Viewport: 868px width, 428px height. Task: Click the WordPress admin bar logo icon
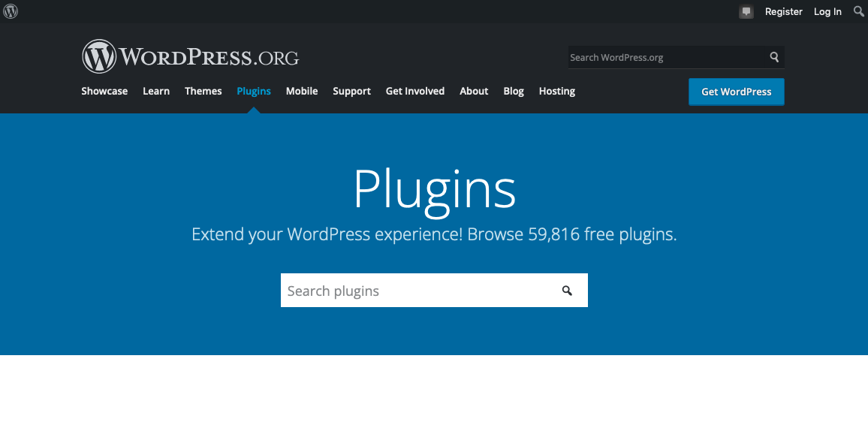coord(11,11)
